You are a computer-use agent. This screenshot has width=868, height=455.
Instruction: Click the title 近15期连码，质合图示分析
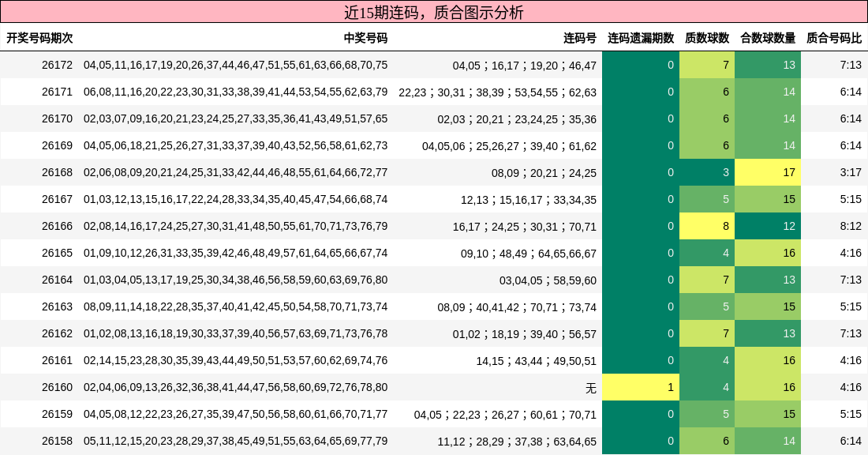[433, 12]
